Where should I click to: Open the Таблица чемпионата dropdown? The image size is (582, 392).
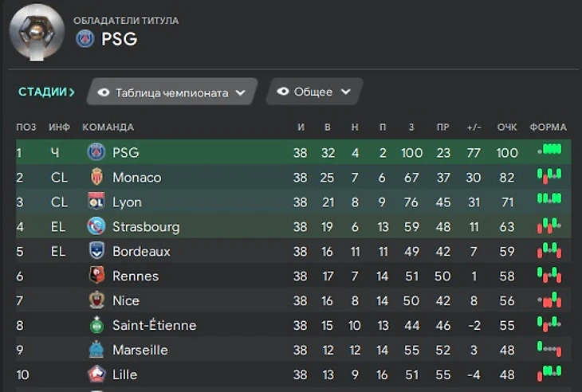171,92
